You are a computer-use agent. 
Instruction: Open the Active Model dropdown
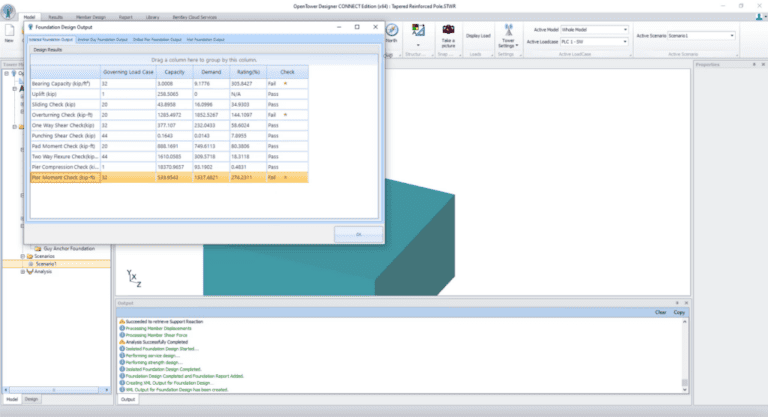pos(625,30)
